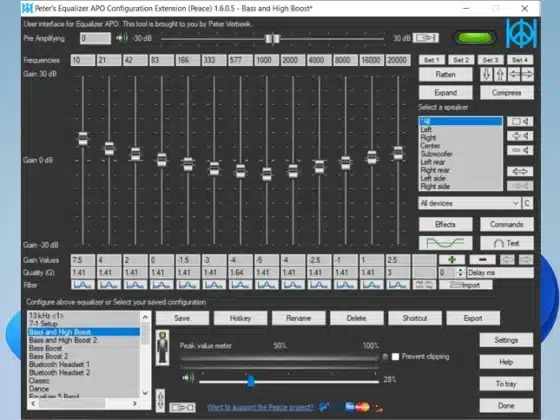Viewport: 560px width, 420px height.
Task: Toggle the green power button
Action: (x=474, y=38)
